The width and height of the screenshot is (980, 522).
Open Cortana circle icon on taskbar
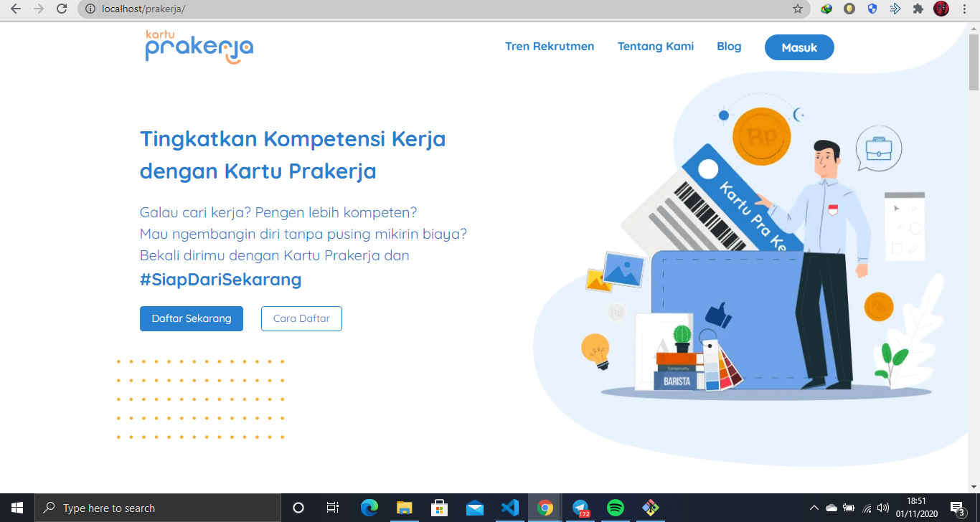point(298,508)
